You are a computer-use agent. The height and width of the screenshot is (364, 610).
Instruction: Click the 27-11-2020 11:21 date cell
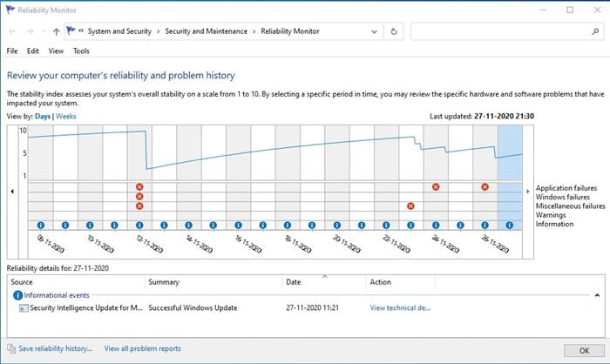312,308
